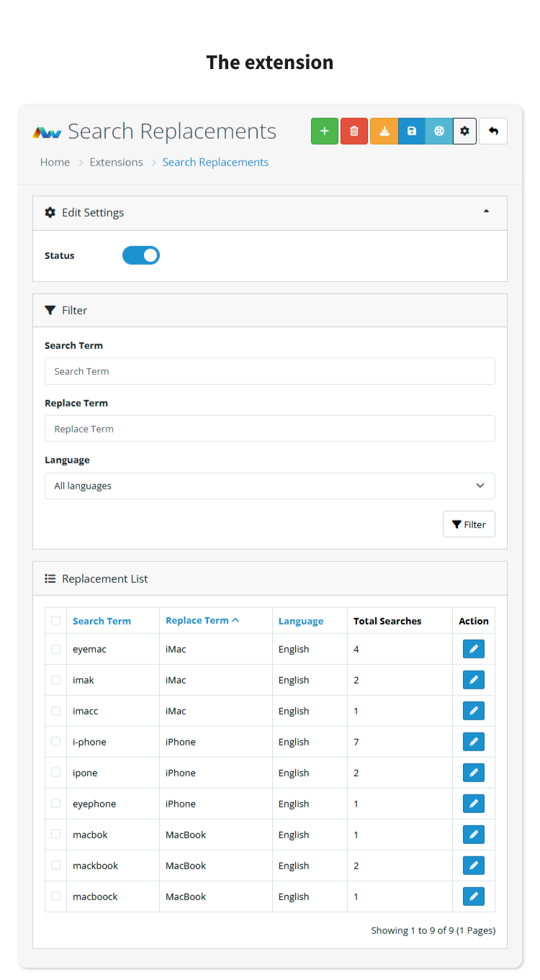The image size is (540, 980).
Task: Click total searches value 4
Action: (x=356, y=649)
